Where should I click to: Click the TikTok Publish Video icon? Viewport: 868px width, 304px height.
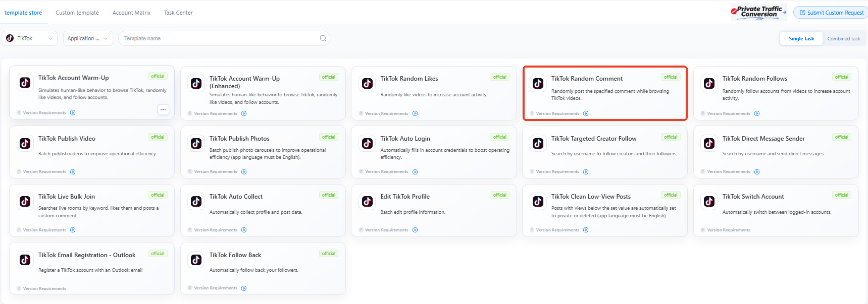pos(25,143)
